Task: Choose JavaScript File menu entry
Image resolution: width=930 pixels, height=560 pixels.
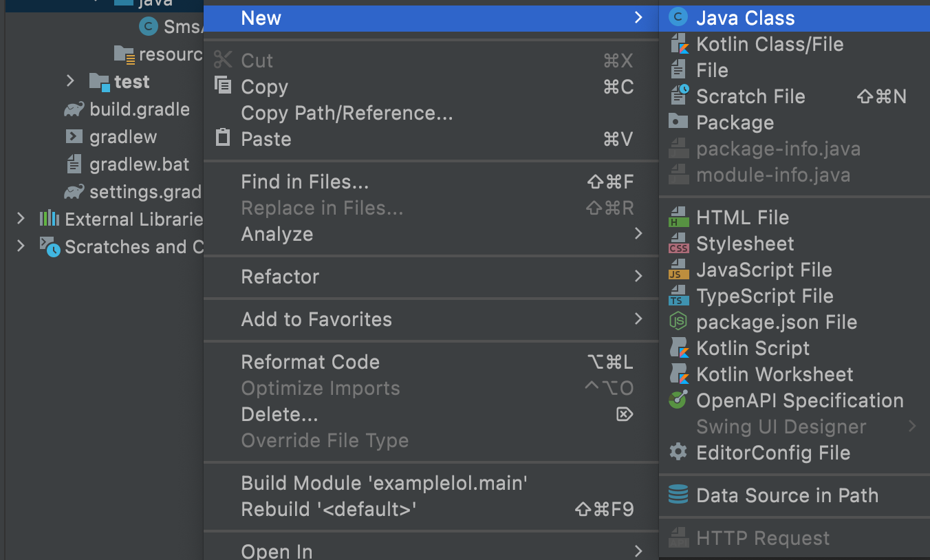Action: point(794,270)
